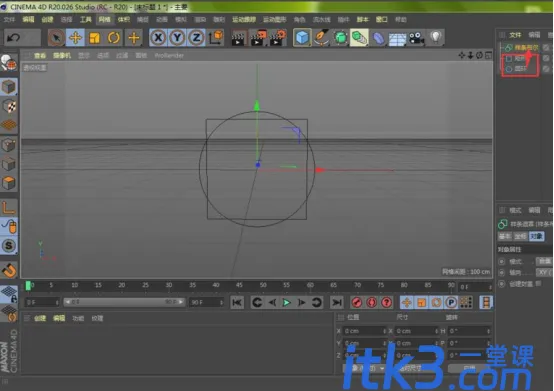Open the green generators Subdivision icon
The height and width of the screenshot is (391, 554).
click(x=340, y=37)
